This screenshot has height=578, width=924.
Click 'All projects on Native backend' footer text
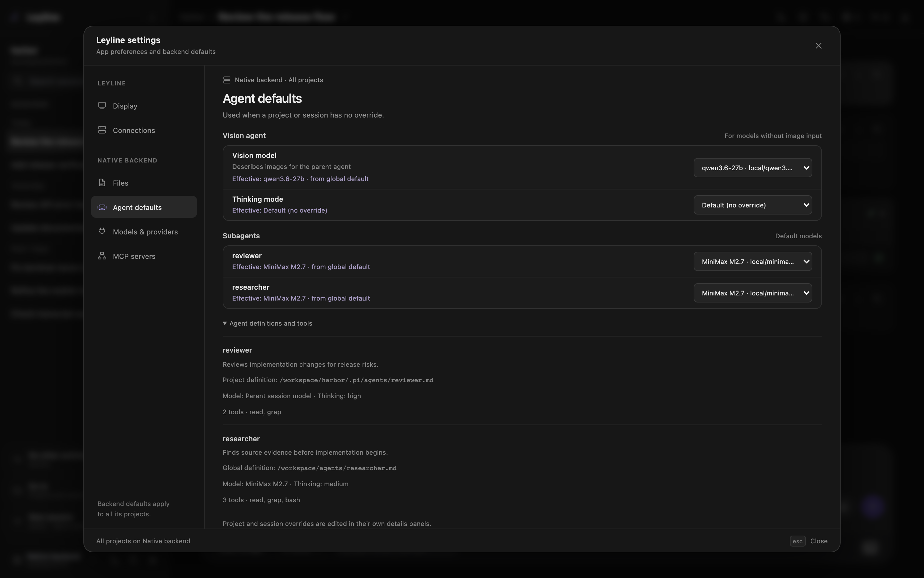pyautogui.click(x=143, y=541)
